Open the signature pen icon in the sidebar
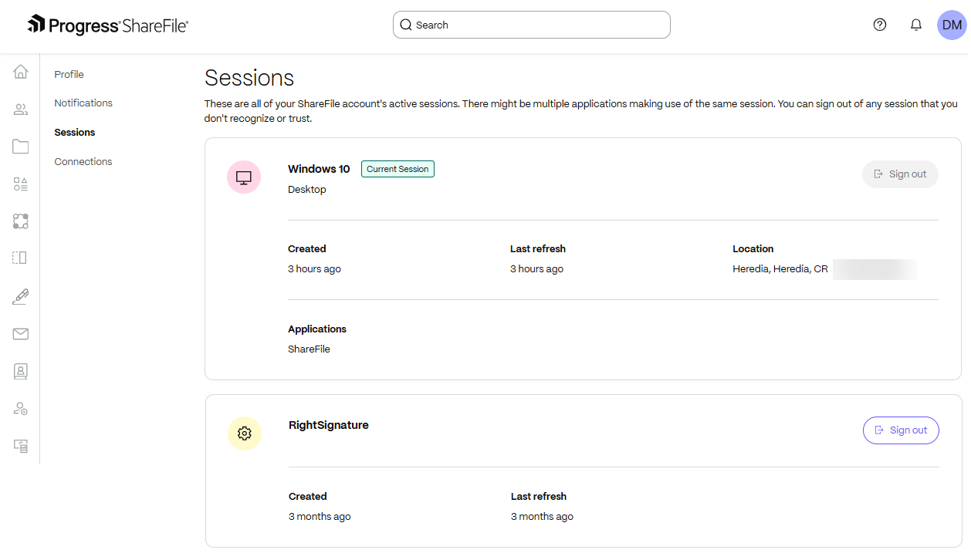971x560 pixels. point(21,296)
